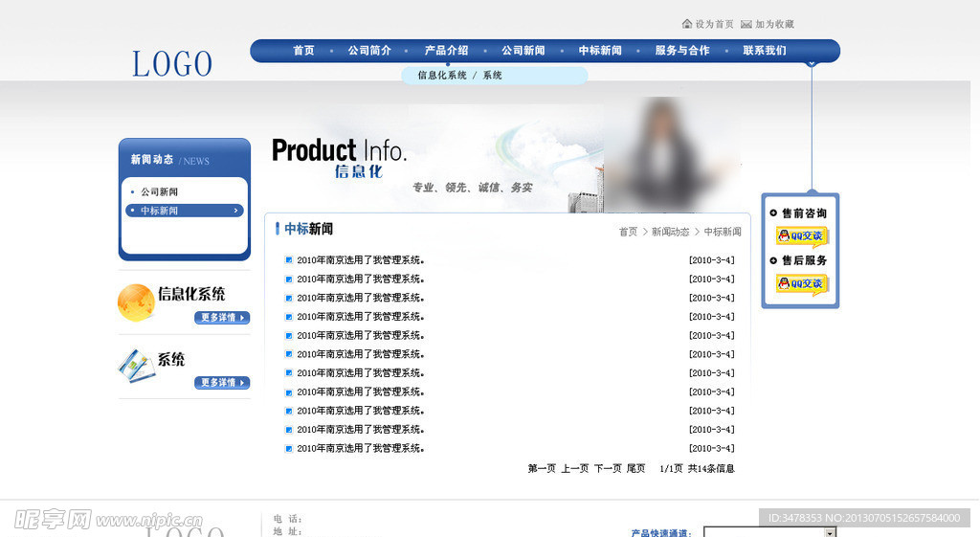Open the 公司简介 navigation item
Viewport: 980px width, 537px height.
(x=369, y=50)
